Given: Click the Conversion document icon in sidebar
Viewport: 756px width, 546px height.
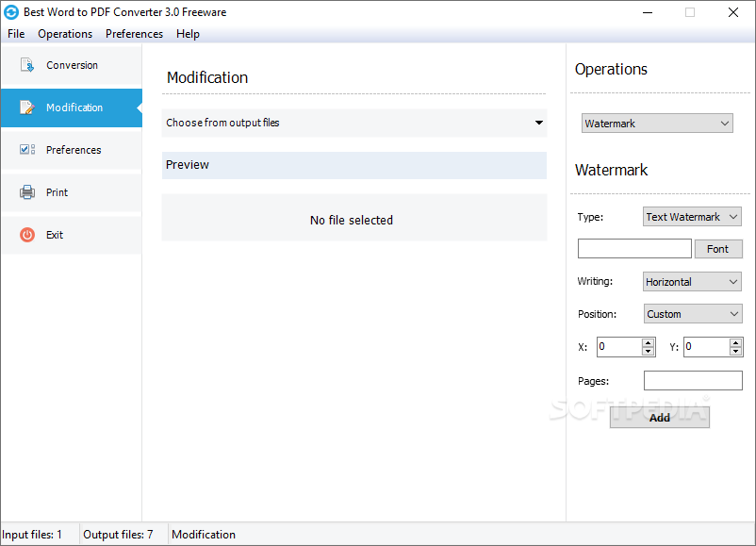Looking at the screenshot, I should [27, 65].
